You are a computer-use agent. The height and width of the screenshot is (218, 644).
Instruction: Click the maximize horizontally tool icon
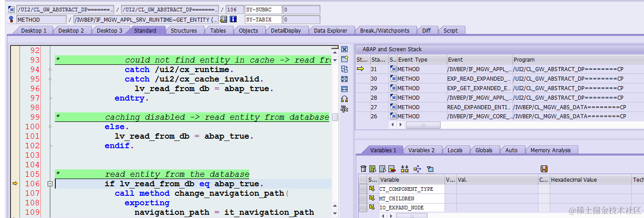(x=344, y=89)
